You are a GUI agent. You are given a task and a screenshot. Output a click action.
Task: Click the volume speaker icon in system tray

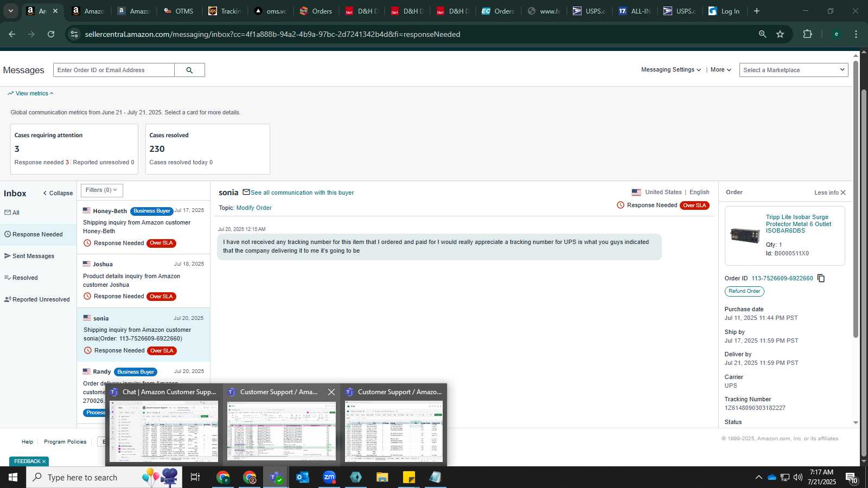[x=798, y=477]
